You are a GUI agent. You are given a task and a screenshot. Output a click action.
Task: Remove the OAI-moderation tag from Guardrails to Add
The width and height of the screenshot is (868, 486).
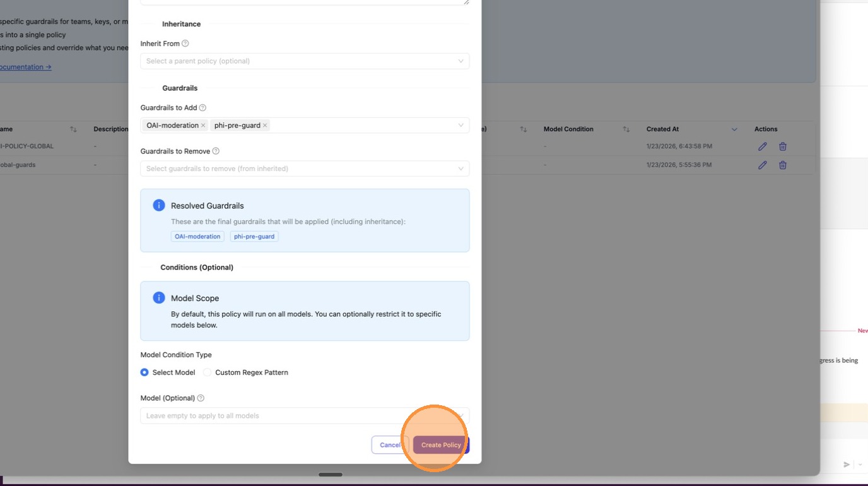(x=203, y=126)
